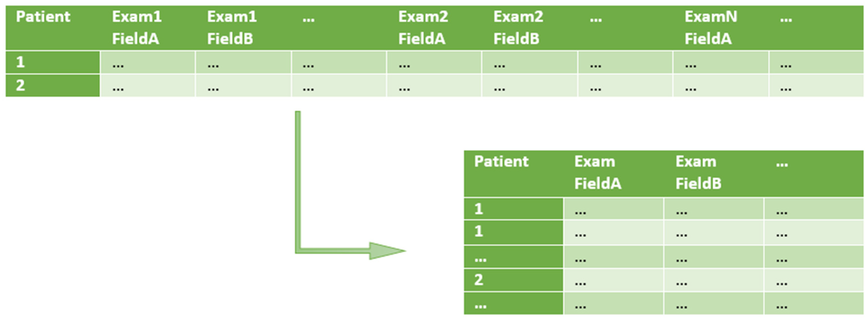Image resolution: width=868 pixels, height=321 pixels.
Task: Select the Exam FieldA header in the bottom table
Action: [598, 173]
